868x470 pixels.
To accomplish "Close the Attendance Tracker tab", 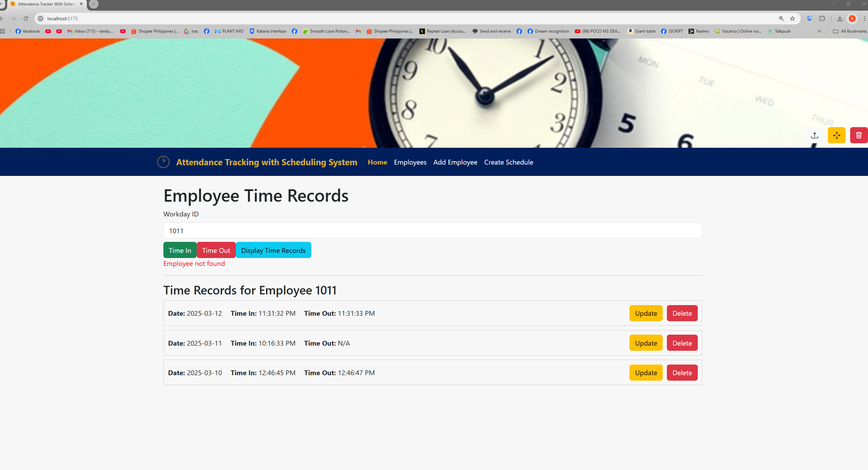I will 81,4.
